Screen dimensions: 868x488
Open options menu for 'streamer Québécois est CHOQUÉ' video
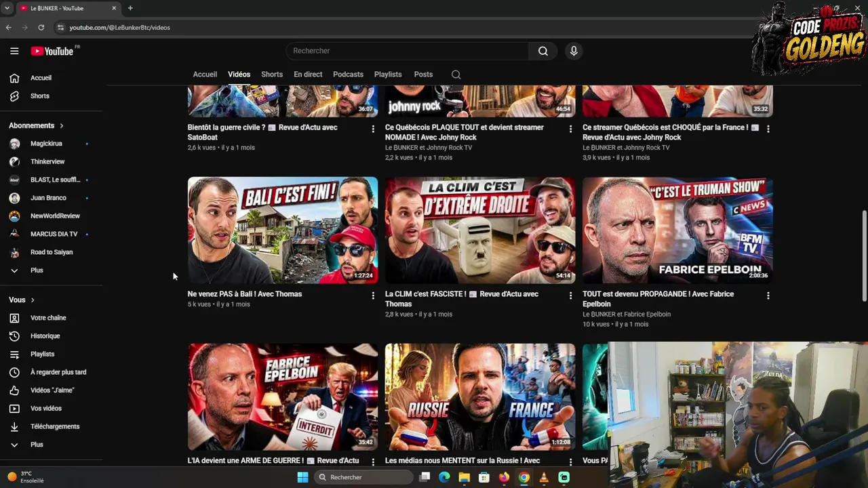[x=768, y=129]
